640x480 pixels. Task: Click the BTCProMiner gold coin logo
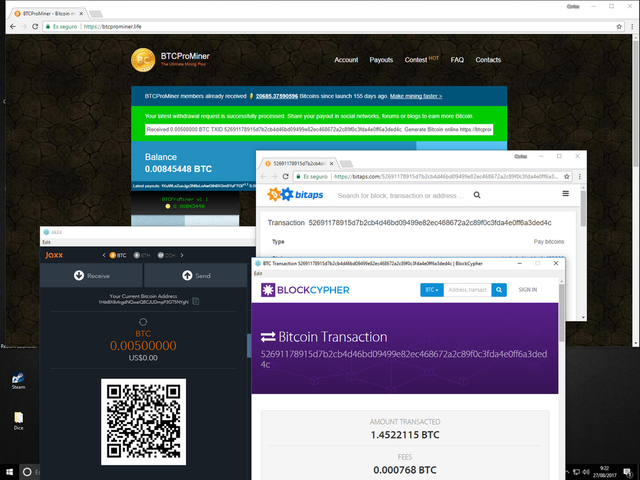tap(143, 60)
